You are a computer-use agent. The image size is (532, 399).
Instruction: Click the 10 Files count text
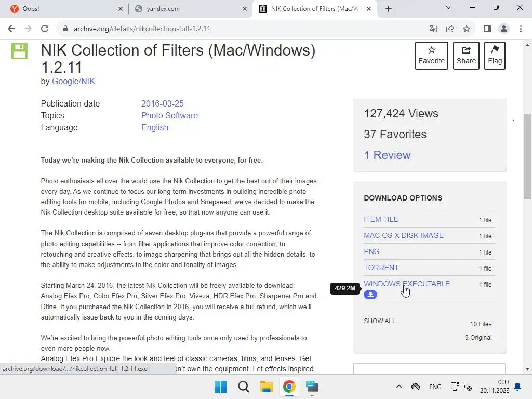481,324
